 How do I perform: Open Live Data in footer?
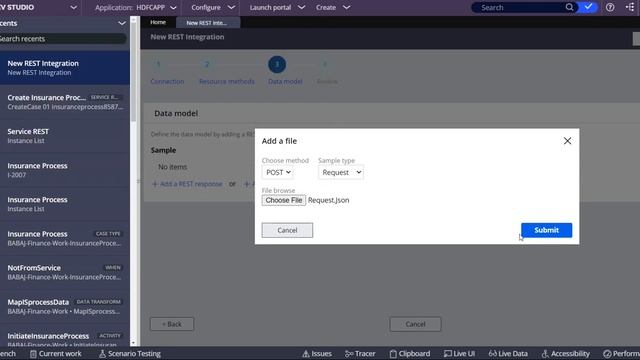pyautogui.click(x=508, y=354)
